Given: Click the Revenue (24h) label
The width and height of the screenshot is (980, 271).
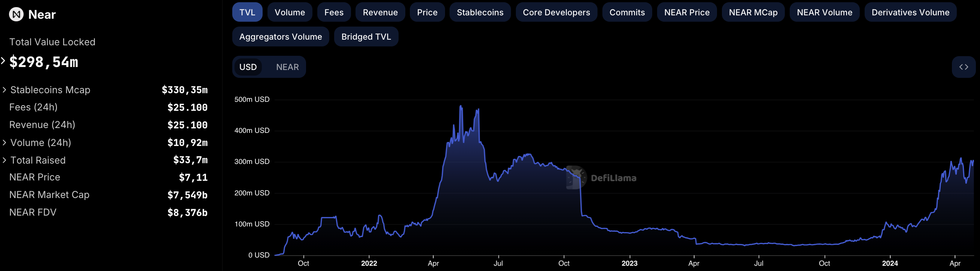Looking at the screenshot, I should pyautogui.click(x=42, y=125).
